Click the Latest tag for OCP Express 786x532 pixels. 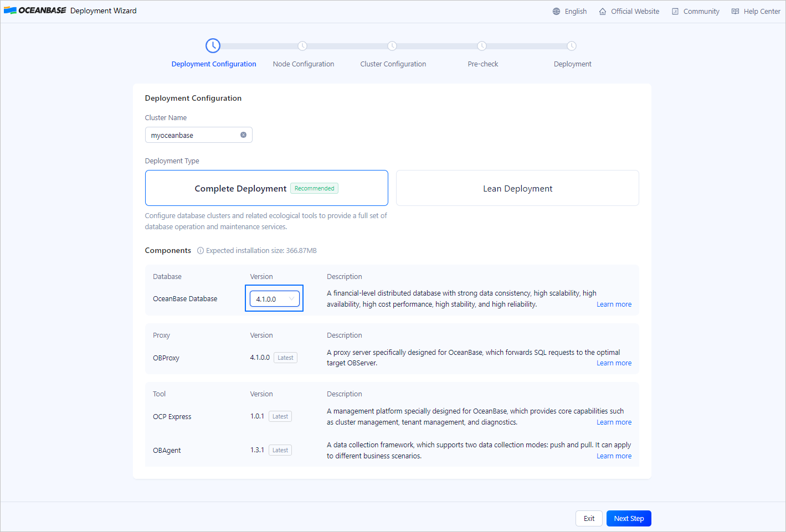(280, 416)
